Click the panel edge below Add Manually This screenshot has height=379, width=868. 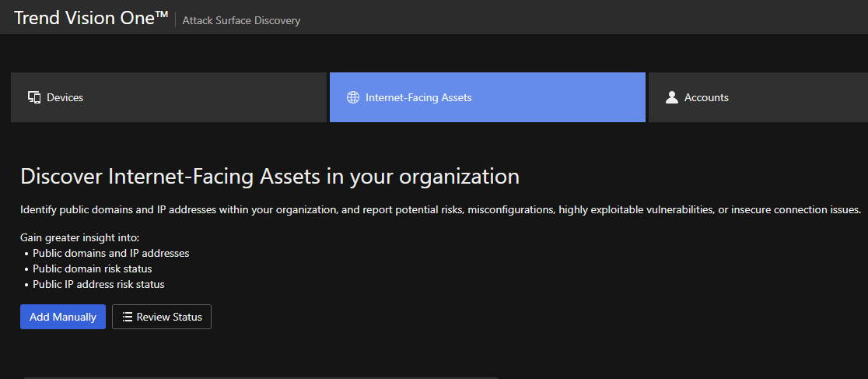point(257,377)
